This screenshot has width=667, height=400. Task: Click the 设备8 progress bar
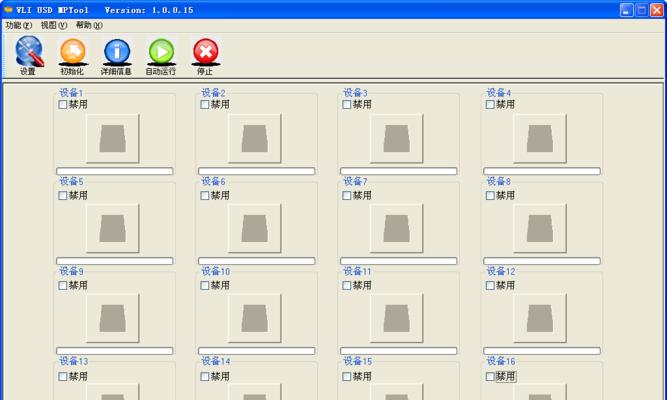tap(542, 261)
